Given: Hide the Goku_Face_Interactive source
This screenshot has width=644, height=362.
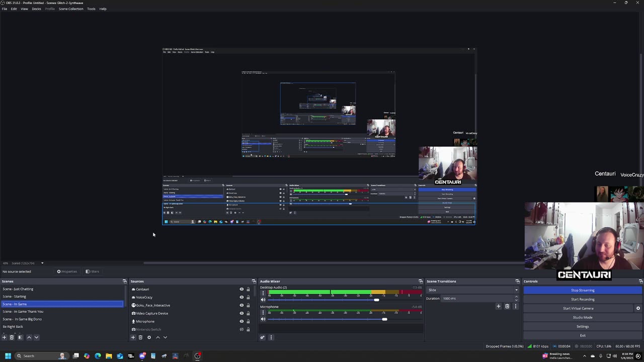Looking at the screenshot, I should coord(242,305).
